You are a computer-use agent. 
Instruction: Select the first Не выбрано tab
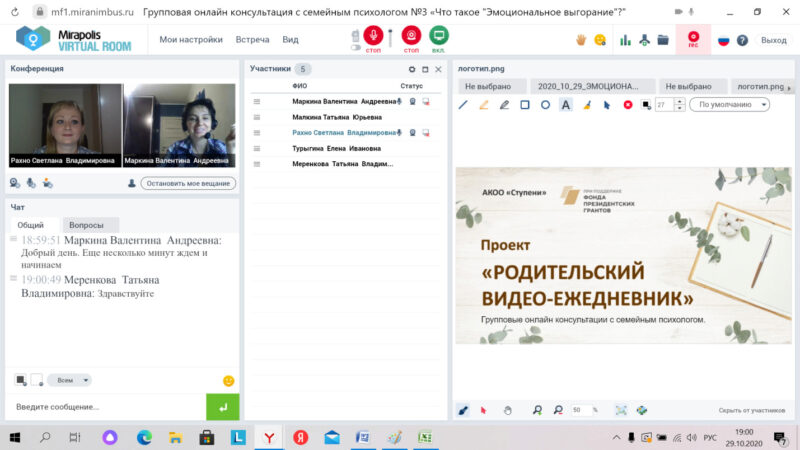coord(492,86)
